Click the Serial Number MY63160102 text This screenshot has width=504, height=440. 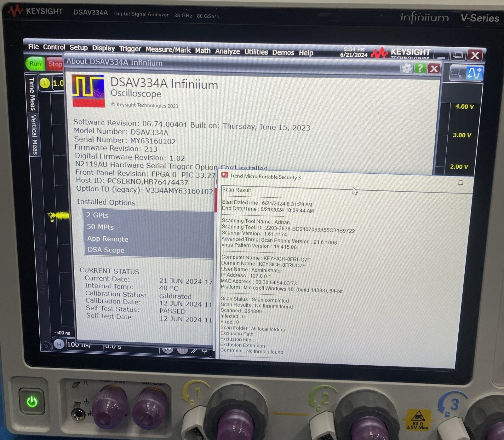tap(125, 140)
